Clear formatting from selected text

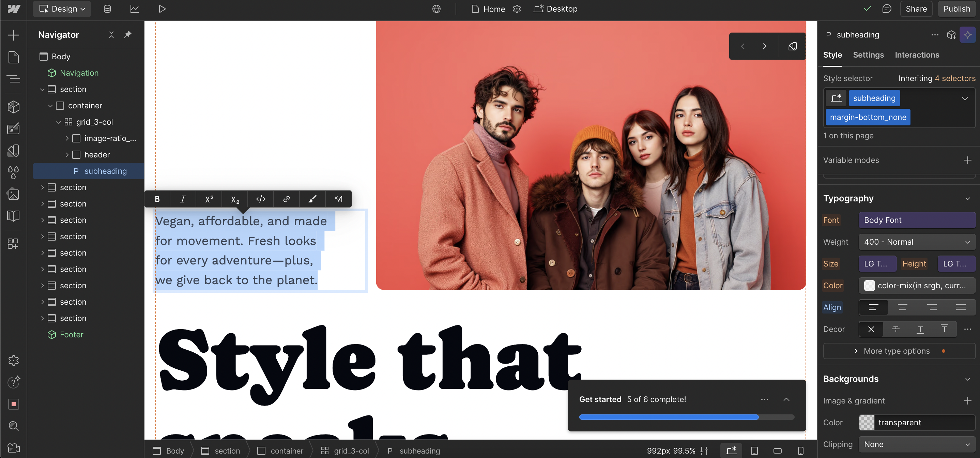(x=338, y=199)
